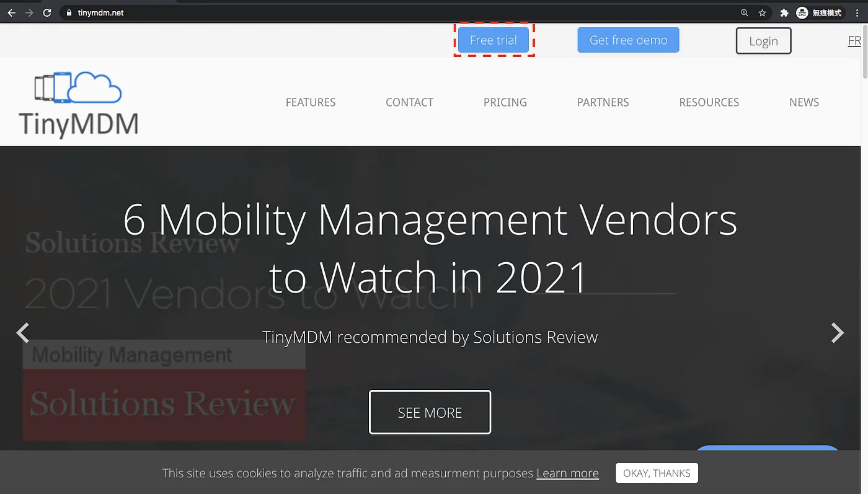The width and height of the screenshot is (868, 494).
Task: Reload the page with refresh icon
Action: (47, 12)
